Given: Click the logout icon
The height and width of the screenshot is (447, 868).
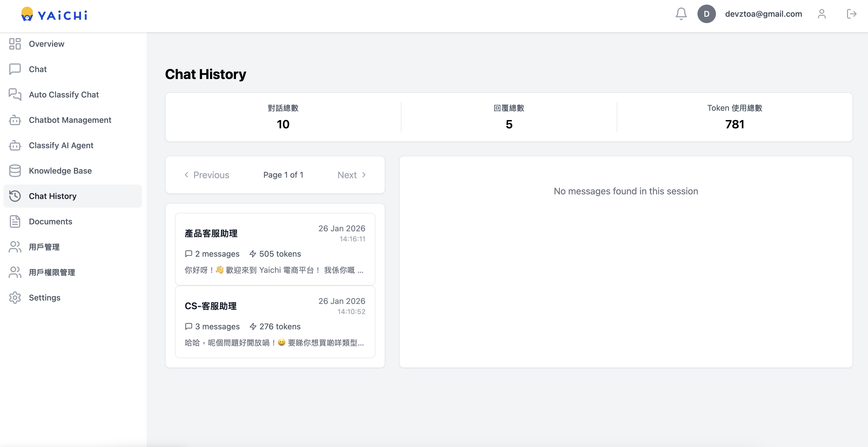Looking at the screenshot, I should point(852,14).
